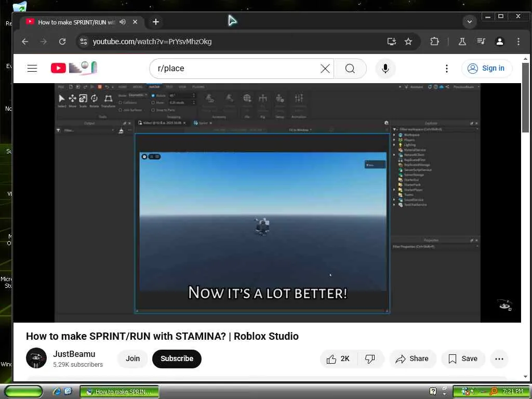Maximize the Chrome window

point(501,16)
